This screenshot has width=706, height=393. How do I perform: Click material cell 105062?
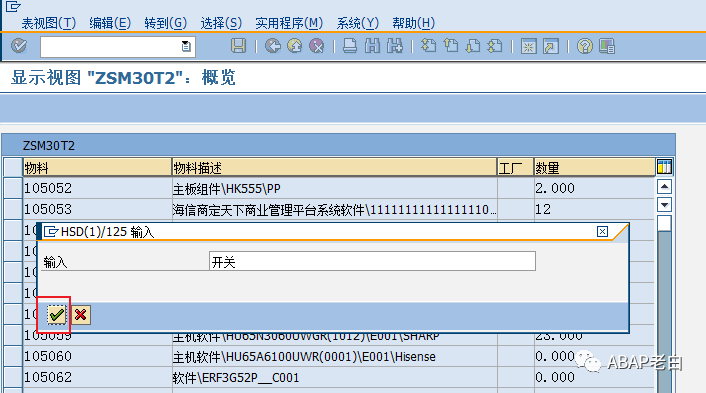tap(97, 377)
